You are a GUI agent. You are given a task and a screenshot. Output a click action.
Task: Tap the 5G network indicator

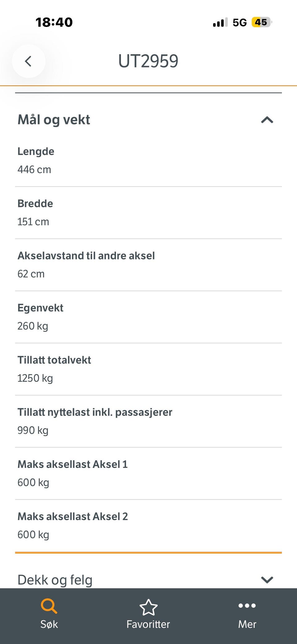click(x=240, y=23)
